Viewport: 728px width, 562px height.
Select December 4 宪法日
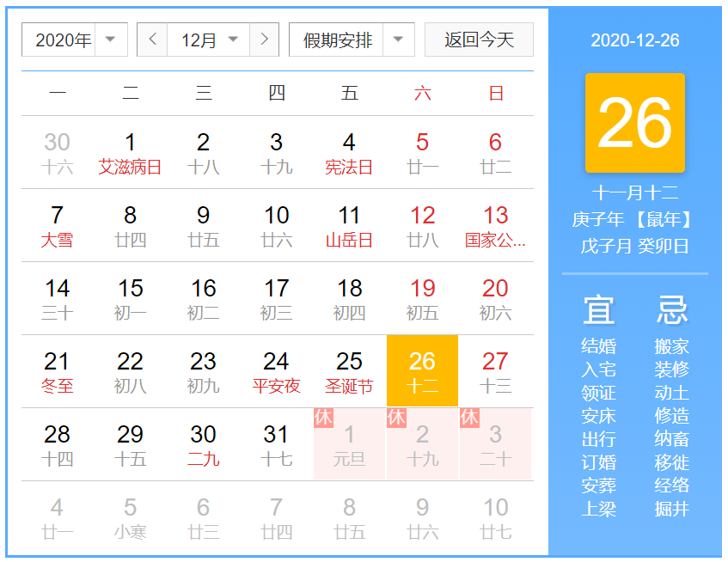349,153
